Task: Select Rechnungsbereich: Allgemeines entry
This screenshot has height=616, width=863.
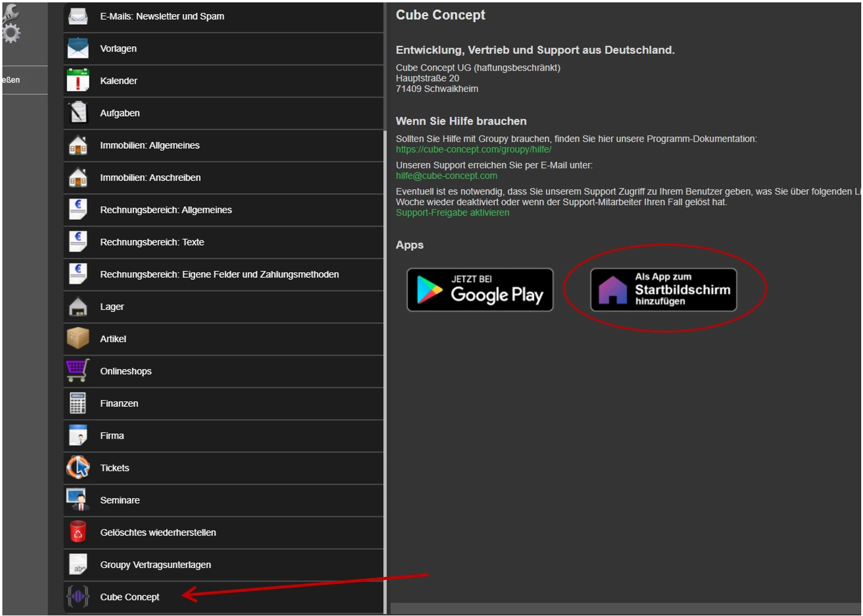Action: coord(223,210)
